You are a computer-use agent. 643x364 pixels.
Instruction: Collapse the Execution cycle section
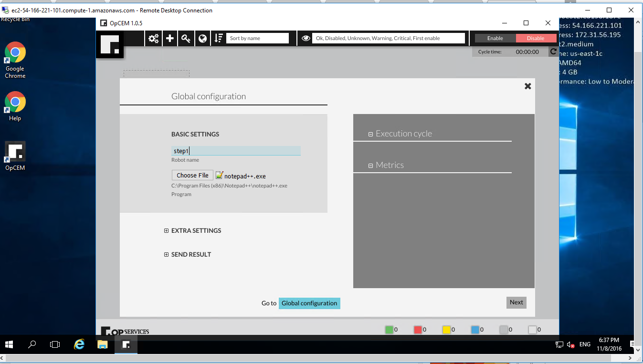(370, 134)
